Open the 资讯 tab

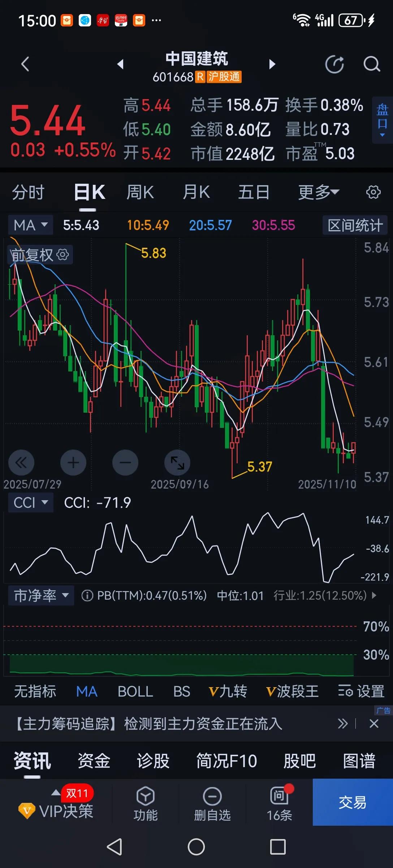[32, 761]
